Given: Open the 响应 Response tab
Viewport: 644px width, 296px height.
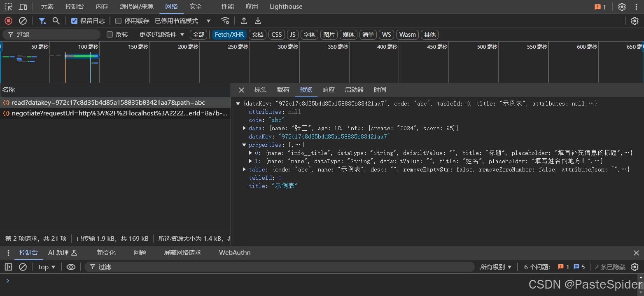Looking at the screenshot, I should pyautogui.click(x=329, y=90).
